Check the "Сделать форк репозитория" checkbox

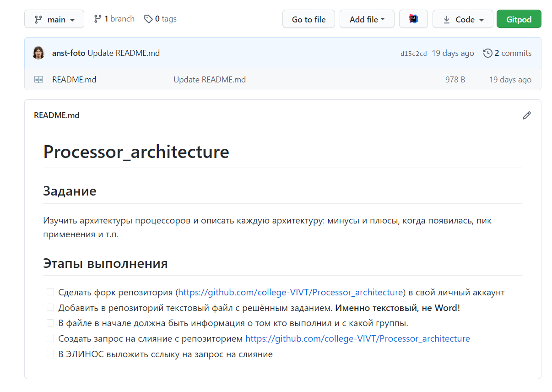pyautogui.click(x=50, y=292)
